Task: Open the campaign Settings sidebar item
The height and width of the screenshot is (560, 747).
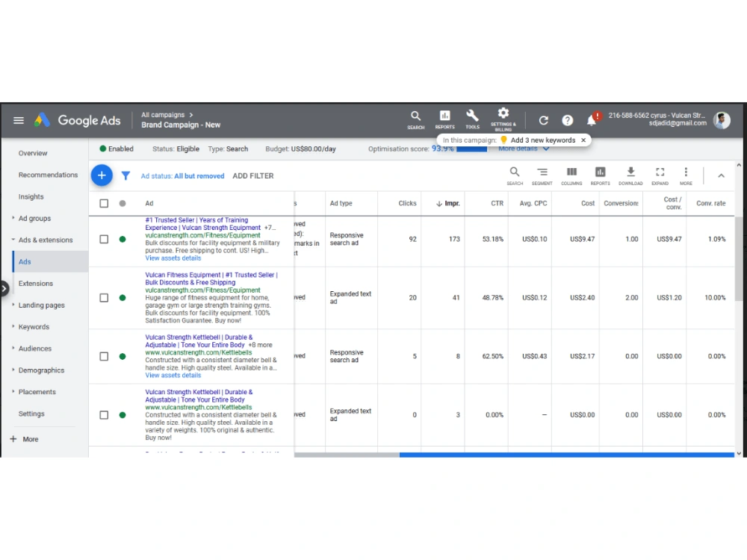Action: 31,414
